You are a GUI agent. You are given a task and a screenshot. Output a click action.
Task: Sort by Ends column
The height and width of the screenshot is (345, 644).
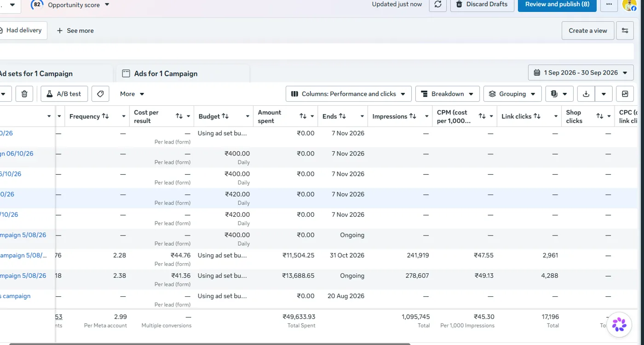[x=342, y=116]
